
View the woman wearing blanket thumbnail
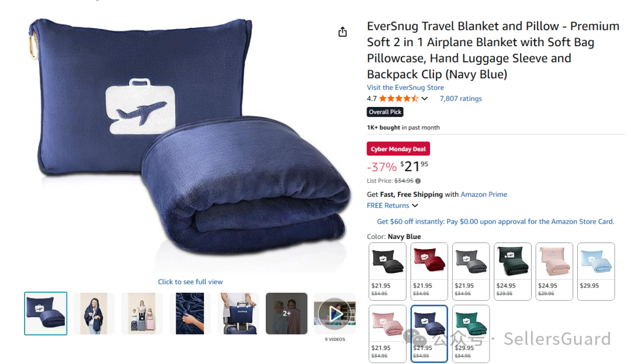click(93, 314)
